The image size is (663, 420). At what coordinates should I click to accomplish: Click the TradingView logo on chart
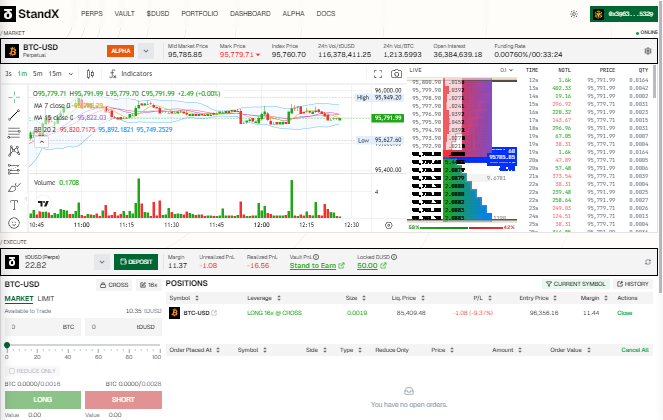[43, 204]
